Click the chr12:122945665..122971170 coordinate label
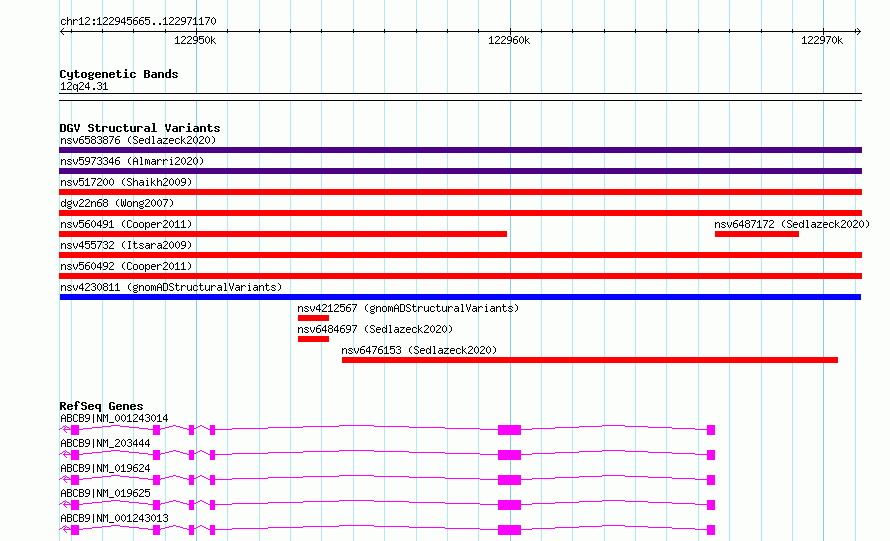 [x=138, y=21]
